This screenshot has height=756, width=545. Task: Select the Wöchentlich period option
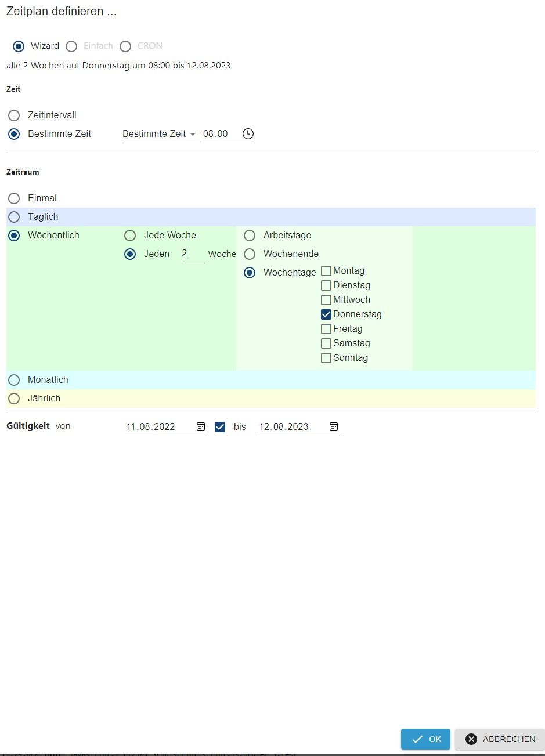[x=14, y=236]
